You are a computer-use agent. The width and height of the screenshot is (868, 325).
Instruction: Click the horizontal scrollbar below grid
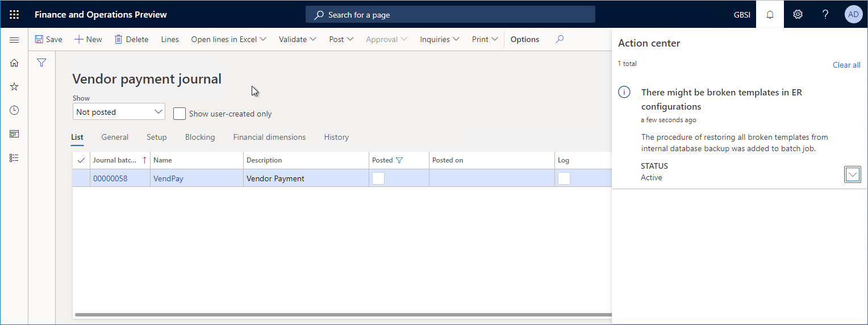click(343, 315)
